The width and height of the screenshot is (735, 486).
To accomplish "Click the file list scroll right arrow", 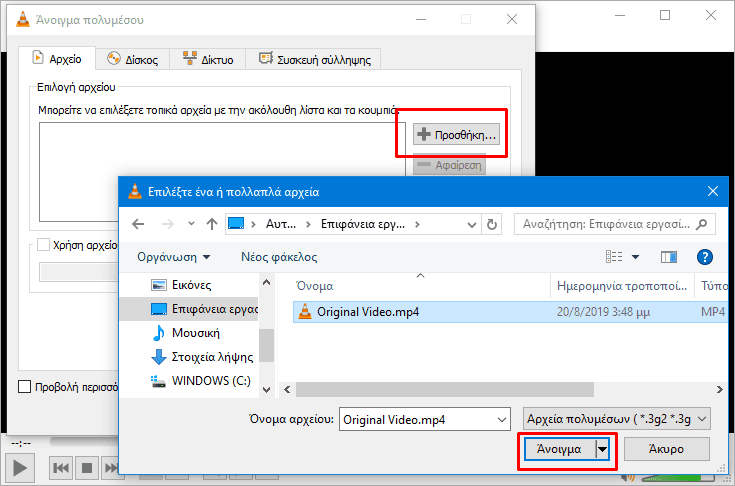I will click(720, 389).
